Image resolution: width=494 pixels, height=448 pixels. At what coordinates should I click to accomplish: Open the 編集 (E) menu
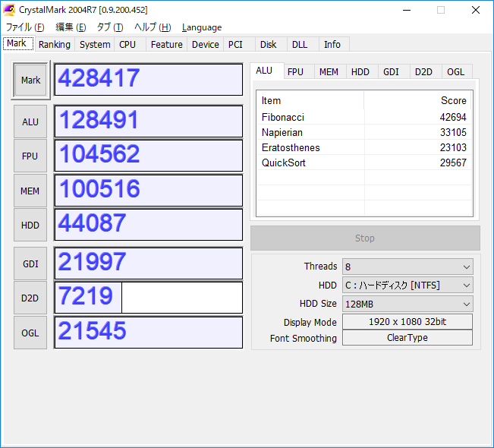[71, 27]
